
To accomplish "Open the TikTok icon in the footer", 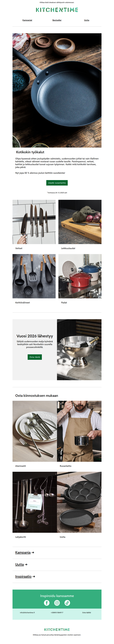I will point(67,603).
